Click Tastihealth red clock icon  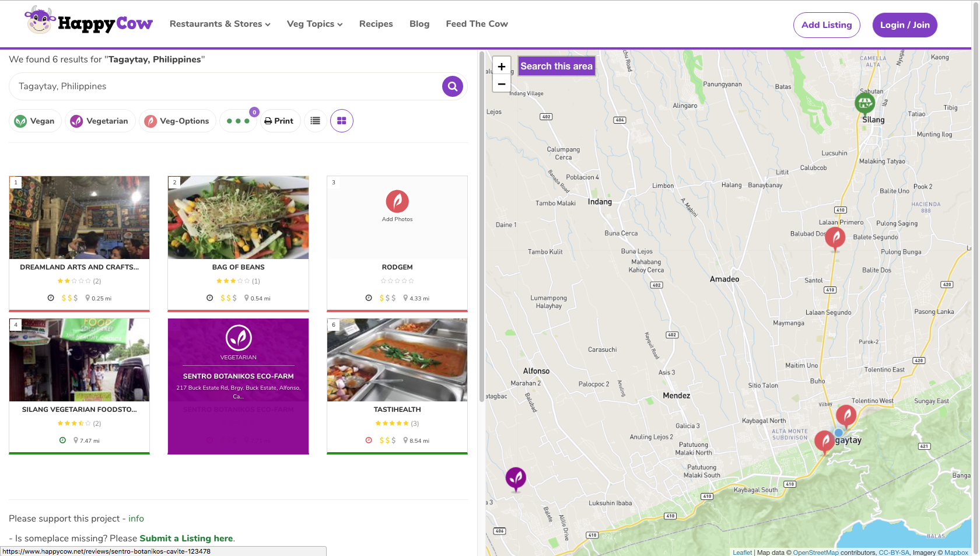(369, 440)
